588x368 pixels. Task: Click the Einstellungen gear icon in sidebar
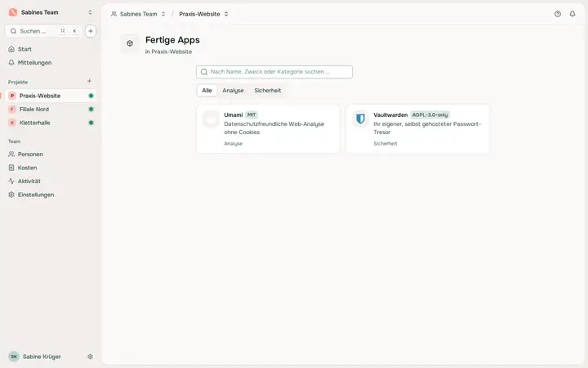point(11,195)
